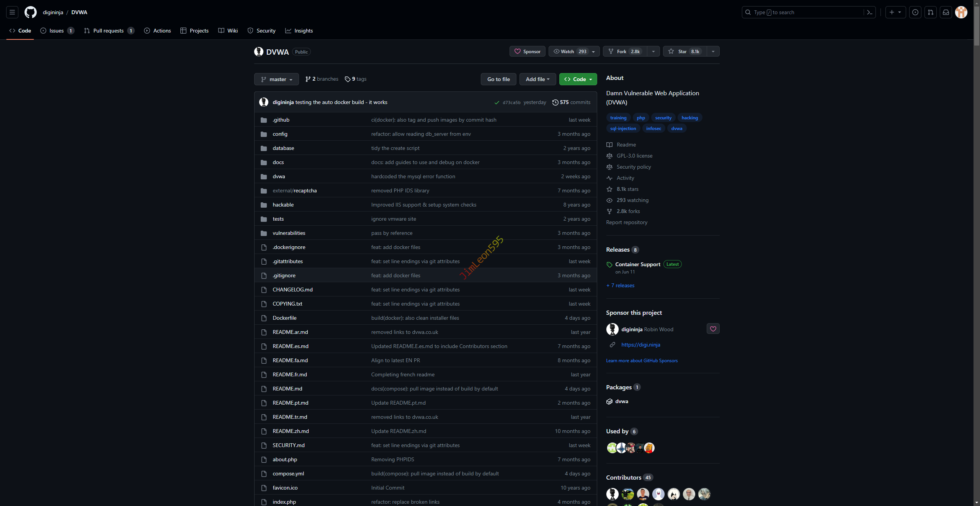
Task: Expand the green Code dropdown
Action: point(578,79)
